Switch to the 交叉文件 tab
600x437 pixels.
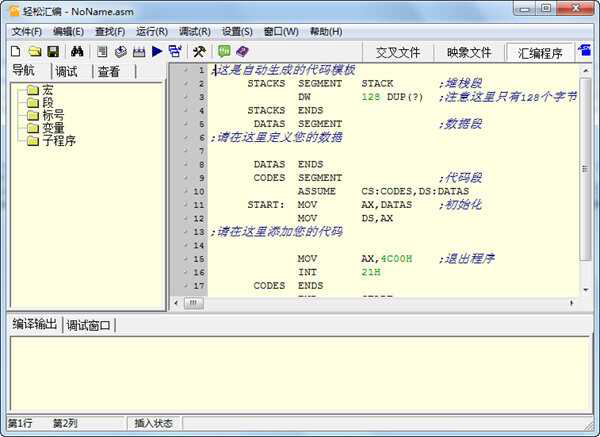click(397, 53)
